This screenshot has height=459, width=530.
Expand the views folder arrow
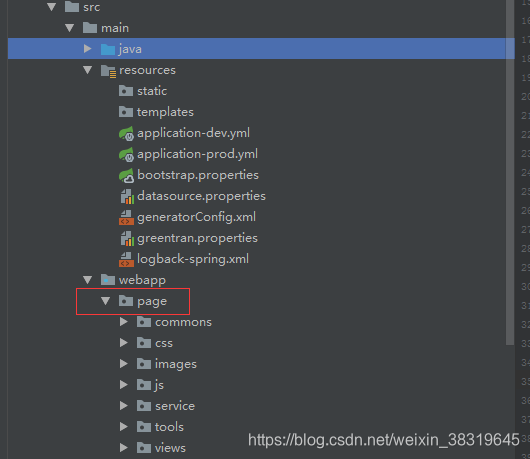pyautogui.click(x=124, y=448)
